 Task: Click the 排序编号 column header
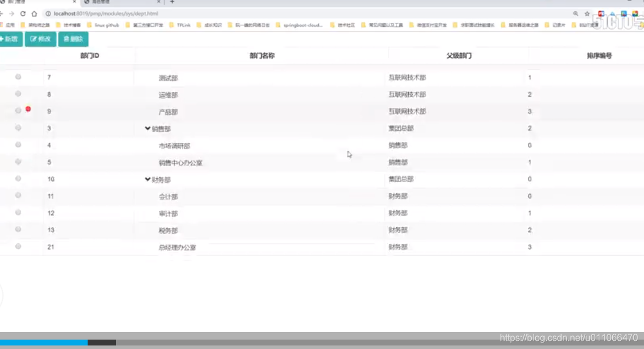[x=599, y=56]
